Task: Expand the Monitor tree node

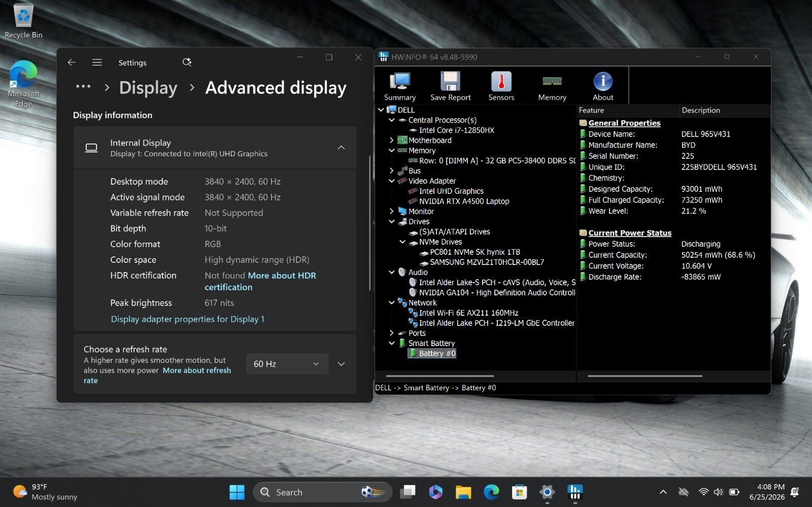Action: coord(391,211)
